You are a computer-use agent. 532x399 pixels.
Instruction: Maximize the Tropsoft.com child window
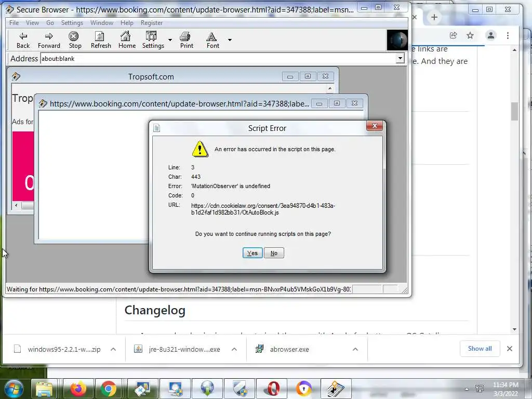tap(308, 76)
